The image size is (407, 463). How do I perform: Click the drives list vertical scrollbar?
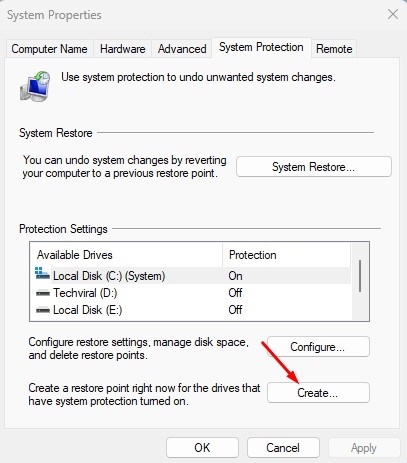click(x=360, y=276)
